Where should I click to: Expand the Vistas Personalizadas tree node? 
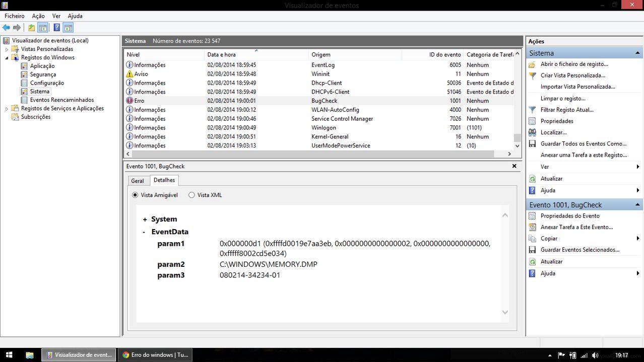(x=7, y=49)
